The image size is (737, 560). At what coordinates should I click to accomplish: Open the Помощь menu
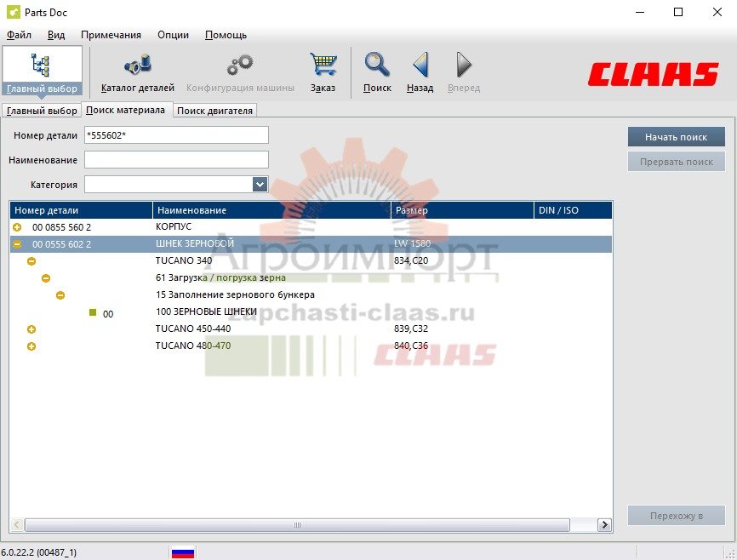coord(226,35)
